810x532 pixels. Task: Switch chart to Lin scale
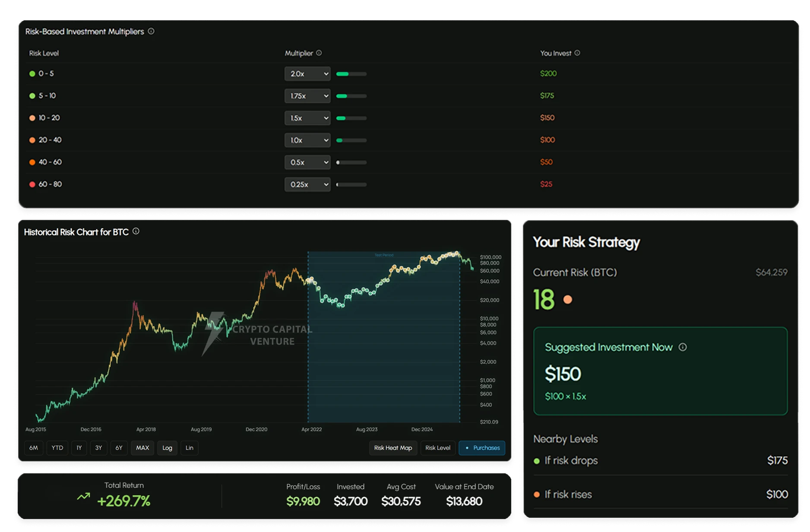pyautogui.click(x=189, y=448)
